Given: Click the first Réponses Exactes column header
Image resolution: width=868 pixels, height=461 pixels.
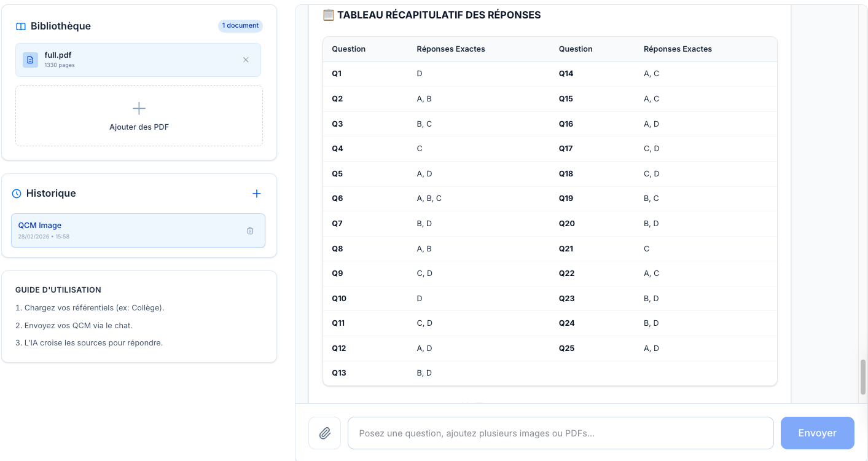Looking at the screenshot, I should point(450,49).
